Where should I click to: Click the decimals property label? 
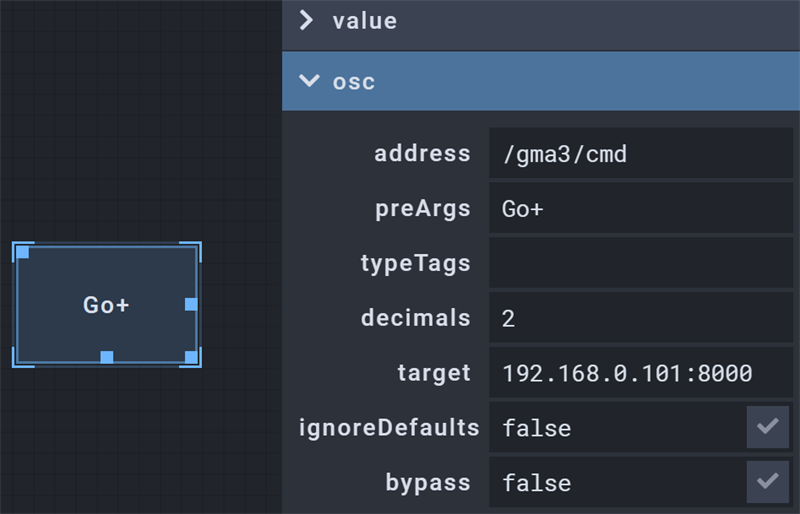tap(415, 318)
